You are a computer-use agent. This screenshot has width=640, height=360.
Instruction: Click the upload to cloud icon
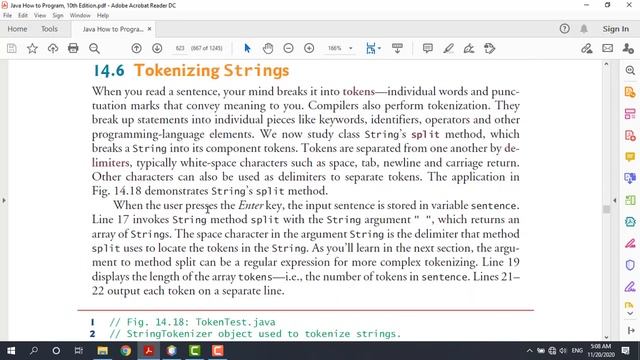click(x=53, y=48)
